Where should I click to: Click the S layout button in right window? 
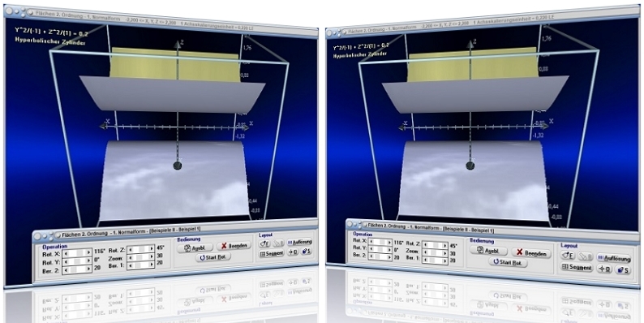click(x=623, y=271)
